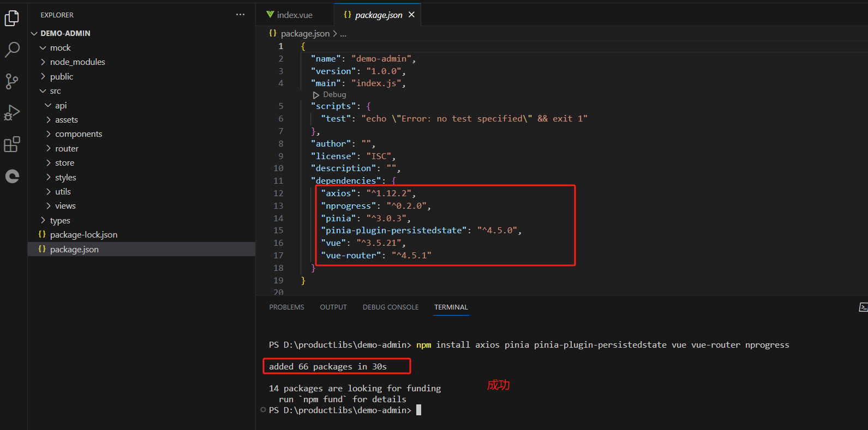Click the Debug play icon above scripts
Screen dimensions: 868x430
(316, 95)
